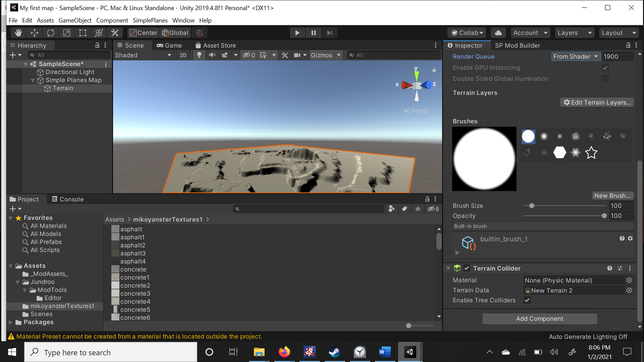Open the Collab dropdown
Viewport: 644px width, 362px height.
[467, 33]
